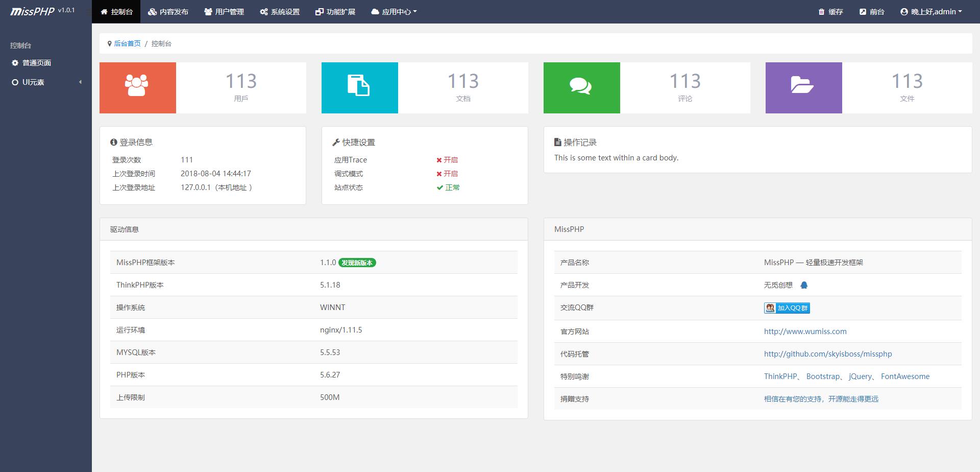Expand the UI元素 sidebar item

46,82
